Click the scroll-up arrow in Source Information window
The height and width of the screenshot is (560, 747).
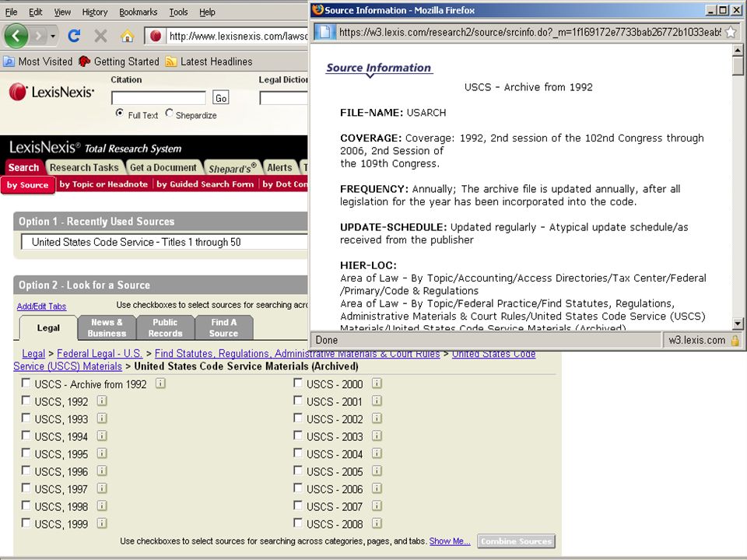[x=738, y=50]
